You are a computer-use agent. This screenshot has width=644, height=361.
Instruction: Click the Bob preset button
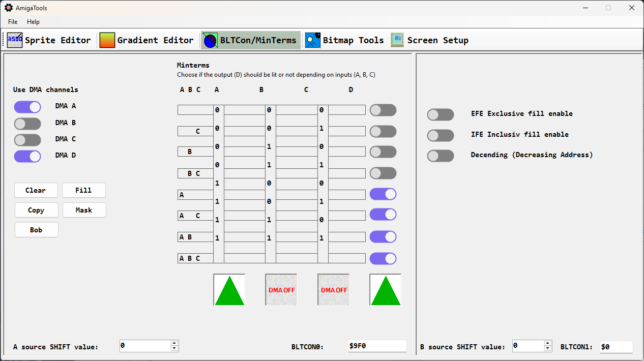tap(36, 230)
